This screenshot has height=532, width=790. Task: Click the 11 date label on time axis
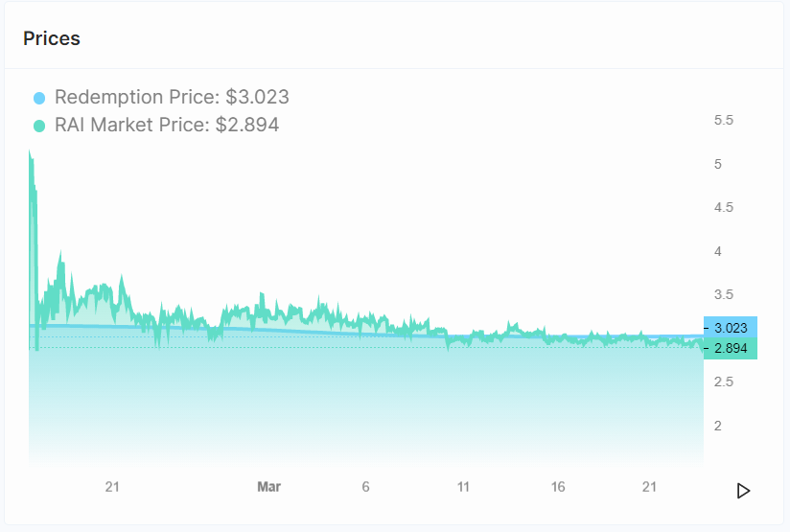click(x=463, y=487)
